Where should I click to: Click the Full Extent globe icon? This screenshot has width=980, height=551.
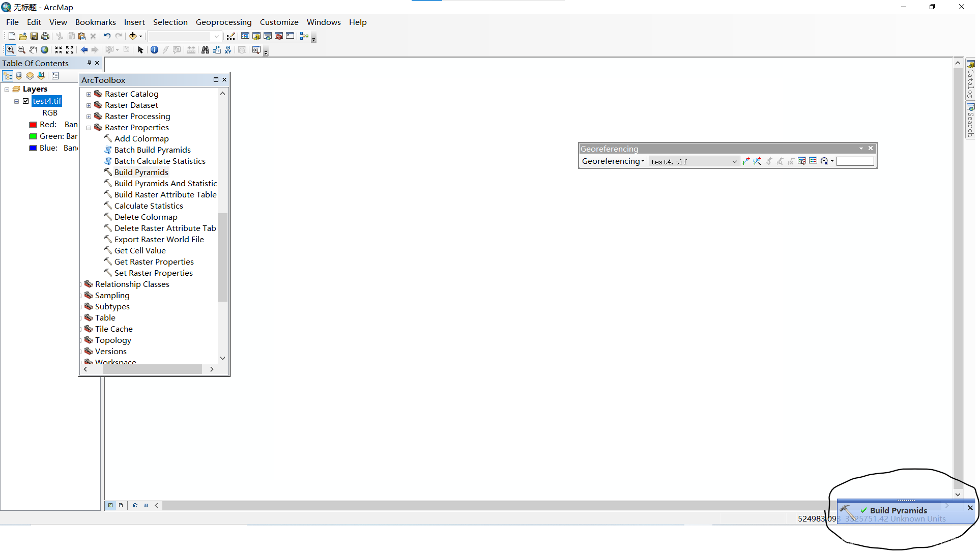45,50
